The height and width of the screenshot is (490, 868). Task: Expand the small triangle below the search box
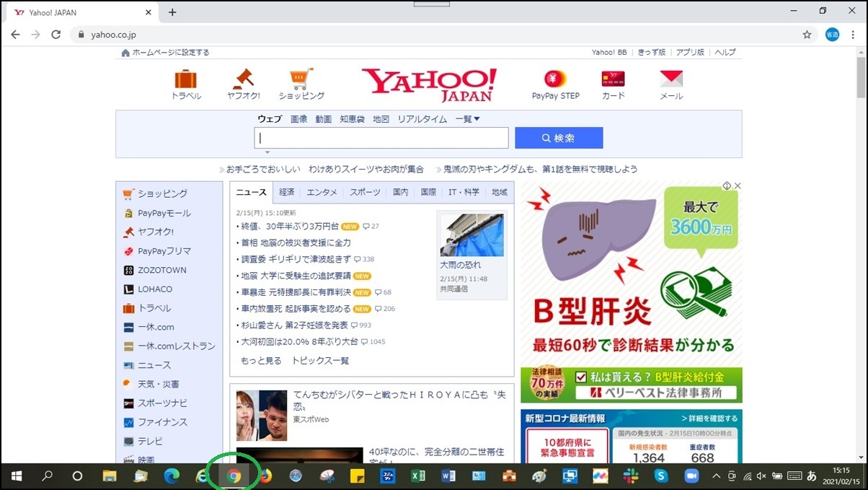coord(267,152)
